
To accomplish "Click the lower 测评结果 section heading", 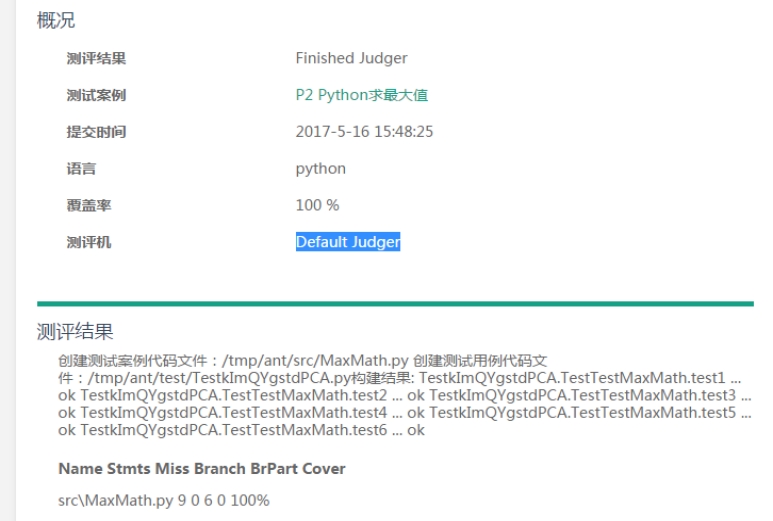I will 75,331.
